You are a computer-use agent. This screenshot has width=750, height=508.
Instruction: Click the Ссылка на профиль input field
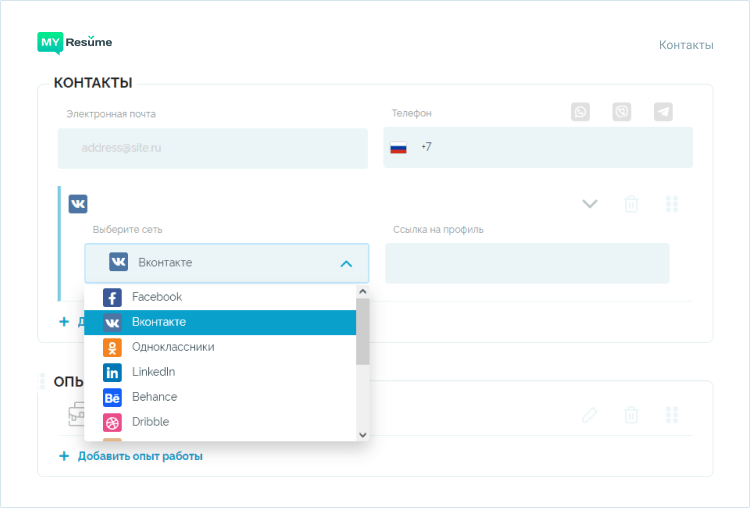point(527,263)
